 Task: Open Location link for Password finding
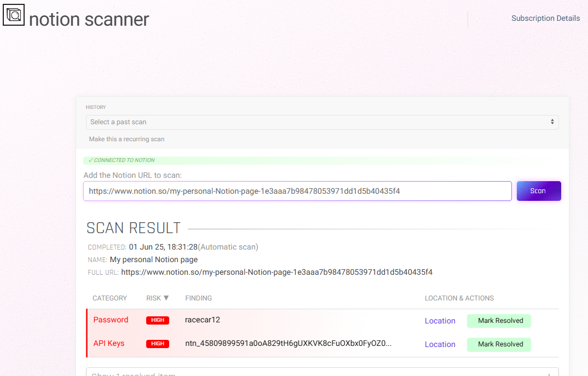[x=440, y=321]
